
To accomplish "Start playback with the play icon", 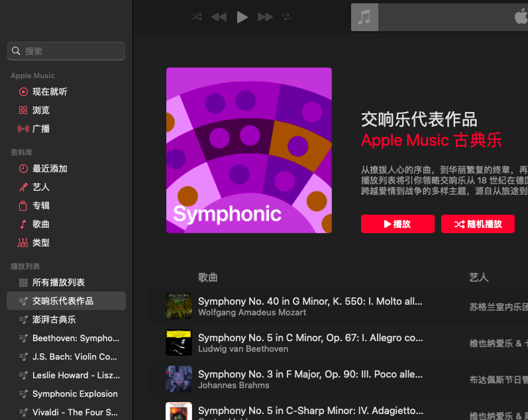I will (242, 17).
